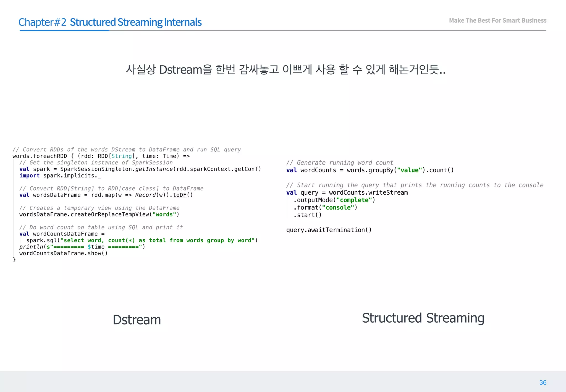Click the 'val wordsDataFrame = rdd.map' line

click(106, 195)
